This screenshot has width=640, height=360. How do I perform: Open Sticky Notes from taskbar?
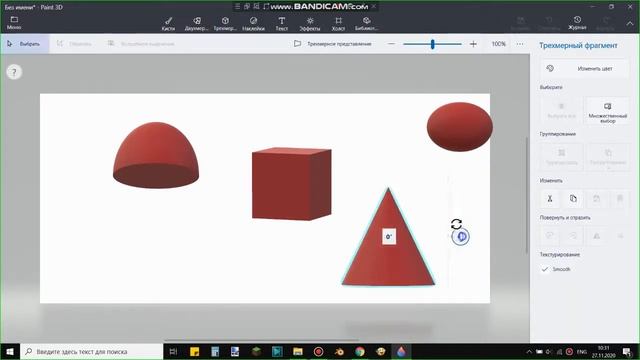[194, 351]
